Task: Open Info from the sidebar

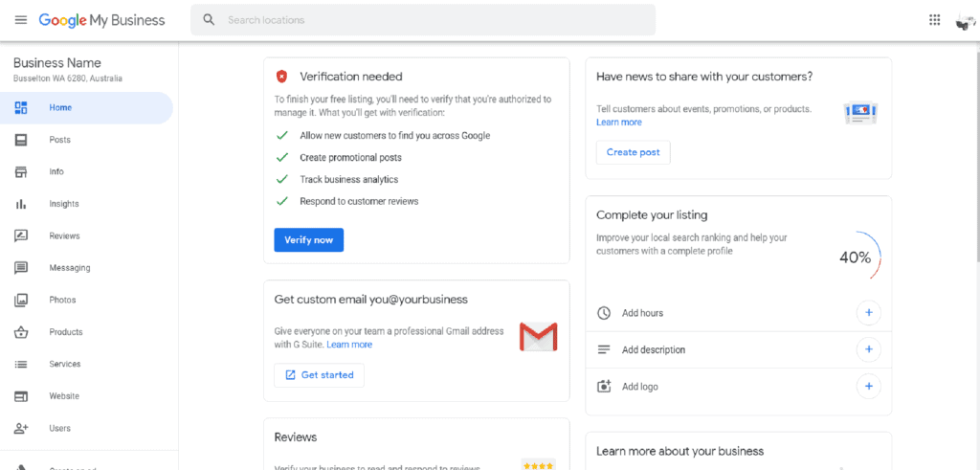Action: coord(86,172)
